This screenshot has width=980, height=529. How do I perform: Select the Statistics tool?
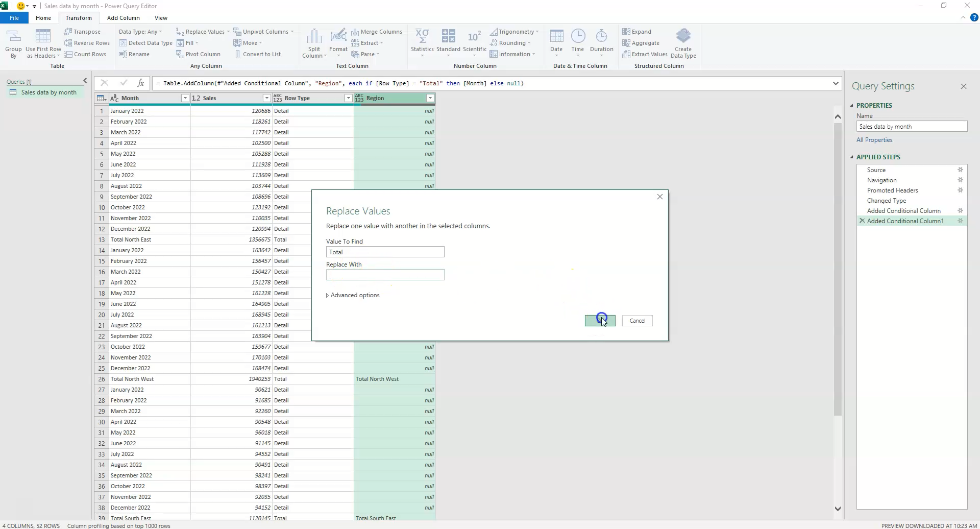click(422, 43)
